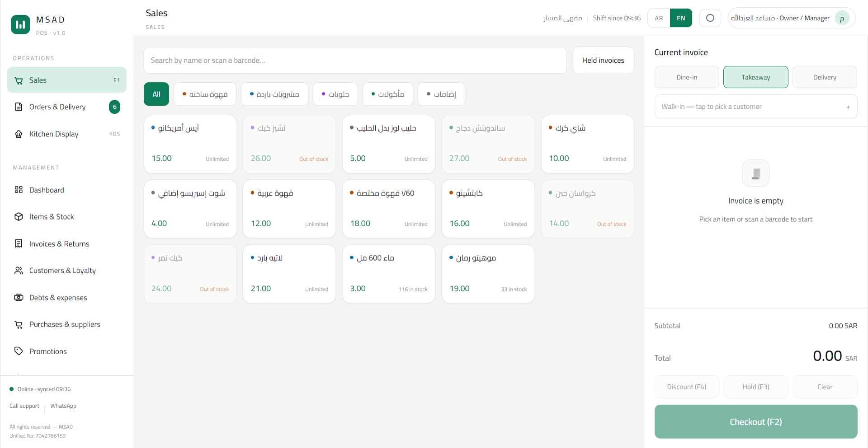Switch language to AR

point(659,18)
